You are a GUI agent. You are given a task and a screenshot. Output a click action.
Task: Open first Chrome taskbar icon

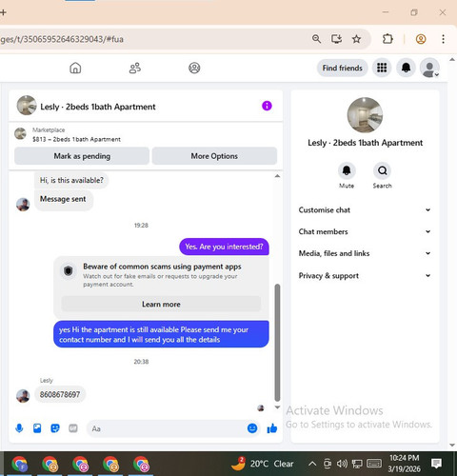click(x=20, y=464)
